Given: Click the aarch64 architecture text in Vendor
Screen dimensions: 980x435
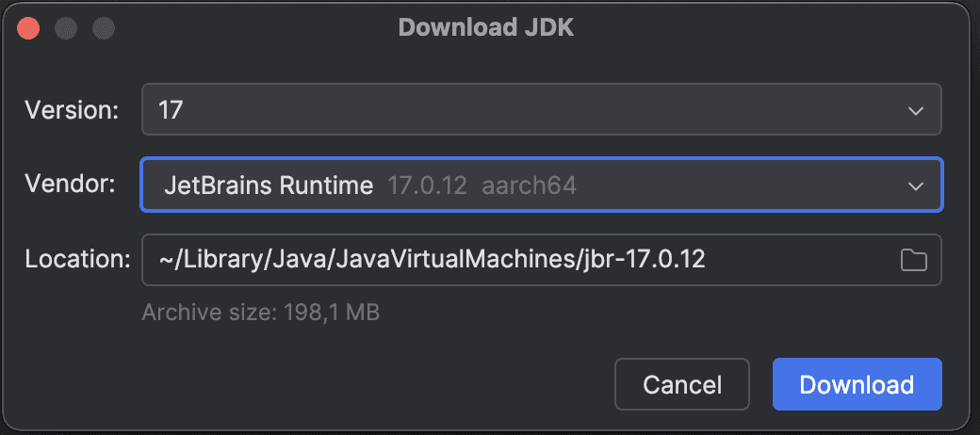Looking at the screenshot, I should [x=529, y=186].
